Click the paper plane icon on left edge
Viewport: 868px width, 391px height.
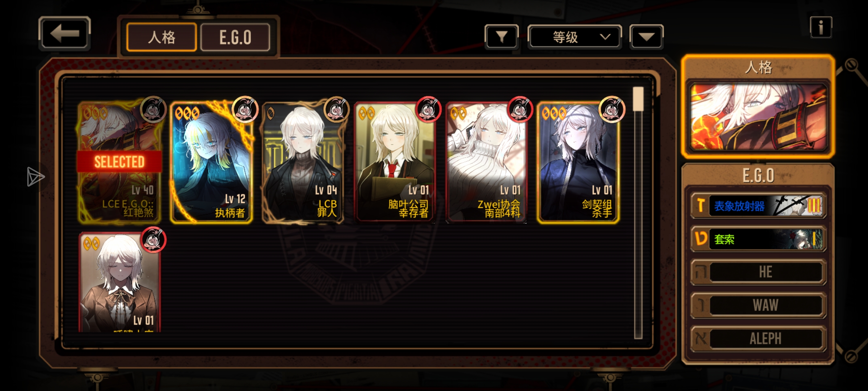pyautogui.click(x=35, y=177)
